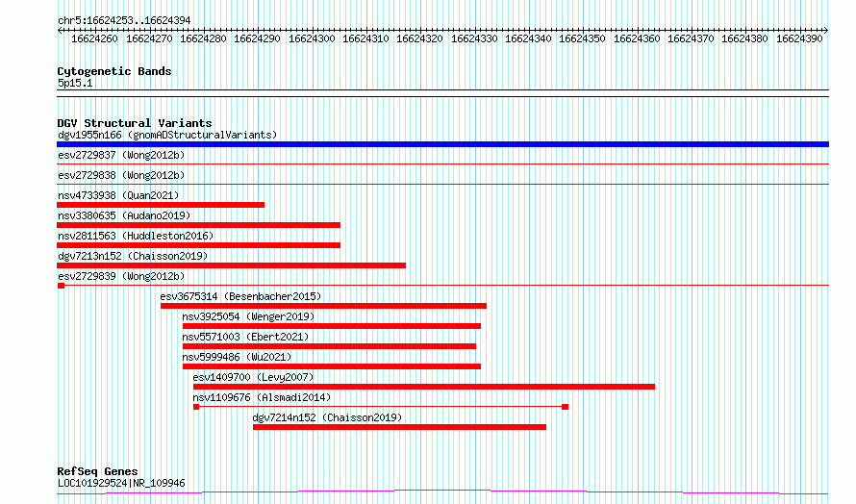The height and width of the screenshot is (504, 856).
Task: Click the red dgv7213n152 variant bar
Action: click(231, 265)
